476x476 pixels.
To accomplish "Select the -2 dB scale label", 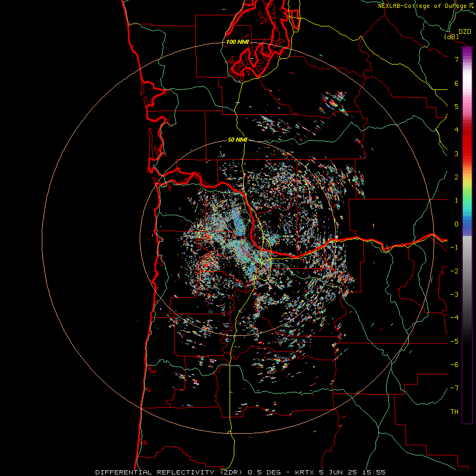I will coord(454,271).
